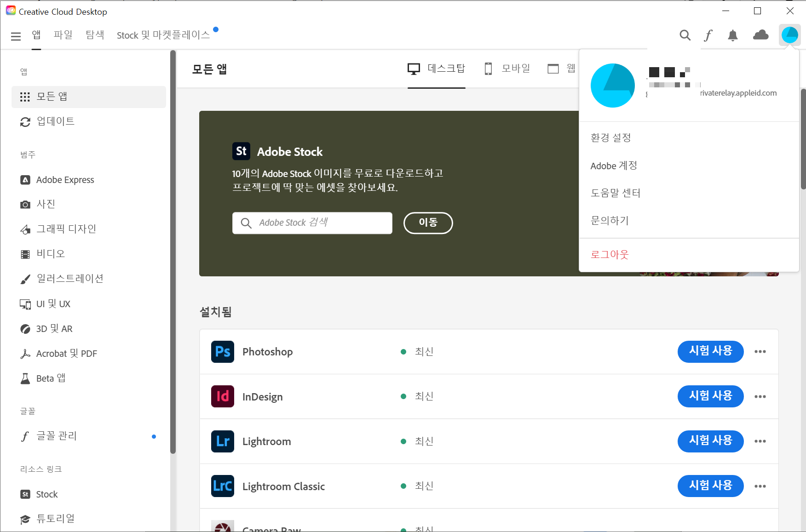Open the 사진 category
The height and width of the screenshot is (532, 806).
[x=89, y=204]
